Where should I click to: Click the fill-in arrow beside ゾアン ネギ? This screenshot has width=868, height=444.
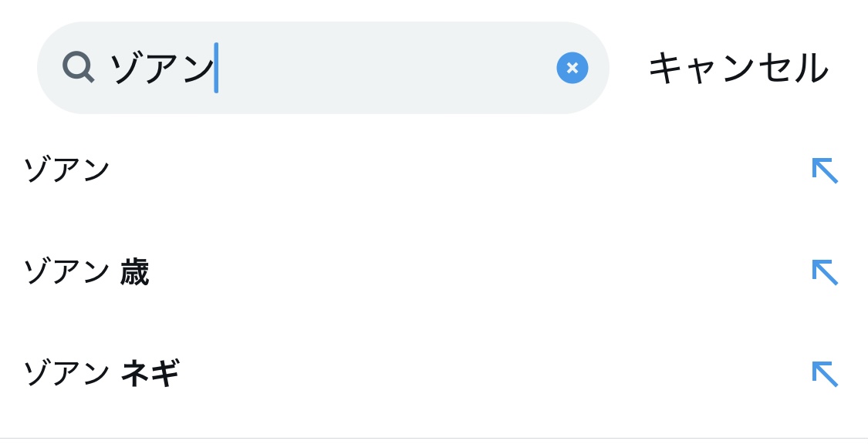(x=824, y=374)
